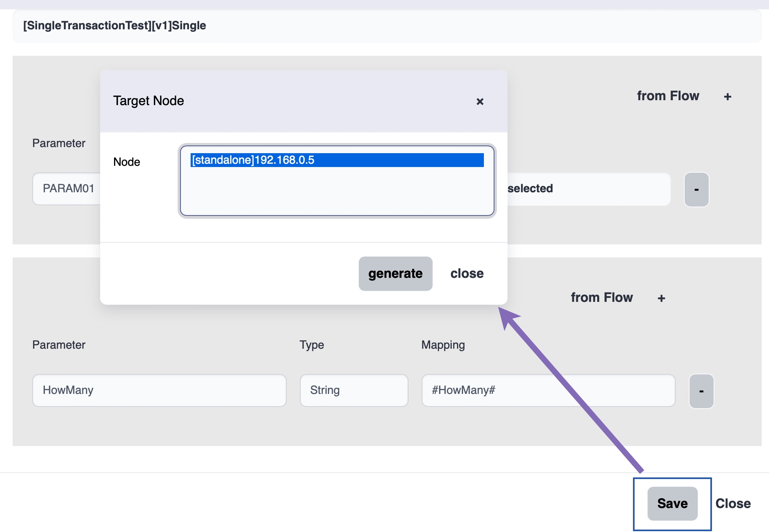Click the generate button
This screenshot has width=769, height=532.
pyautogui.click(x=395, y=273)
